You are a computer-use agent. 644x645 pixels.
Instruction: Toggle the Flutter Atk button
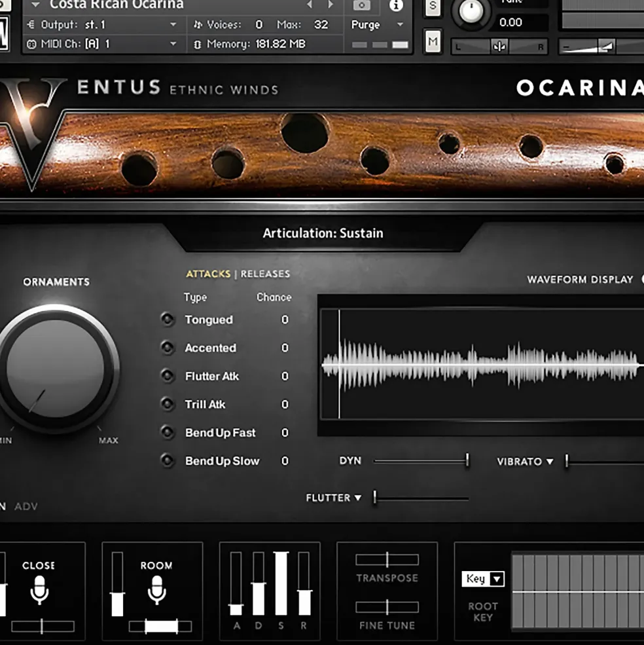[x=168, y=376]
